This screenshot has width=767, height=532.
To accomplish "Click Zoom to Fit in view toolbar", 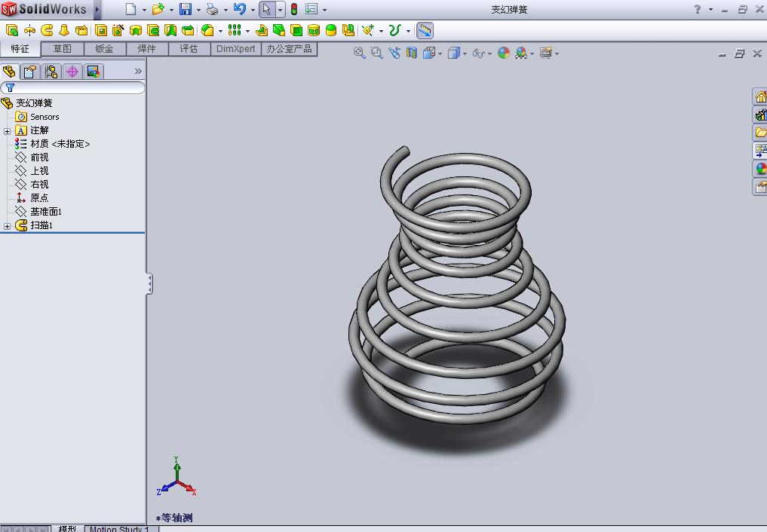I will pyautogui.click(x=360, y=53).
